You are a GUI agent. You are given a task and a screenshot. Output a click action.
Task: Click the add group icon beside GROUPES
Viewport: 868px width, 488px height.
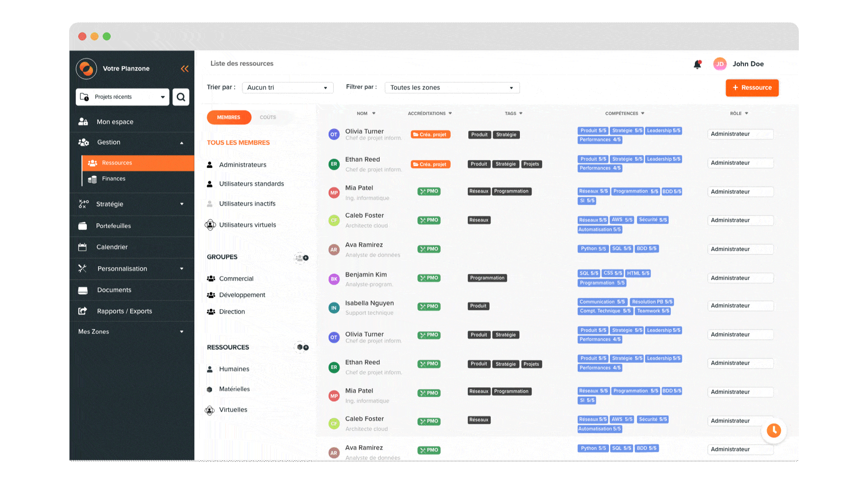click(302, 258)
